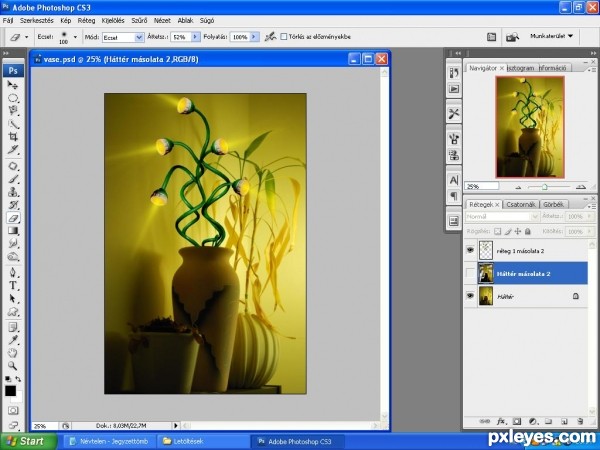
Task: Toggle lock position
Action: [518, 231]
